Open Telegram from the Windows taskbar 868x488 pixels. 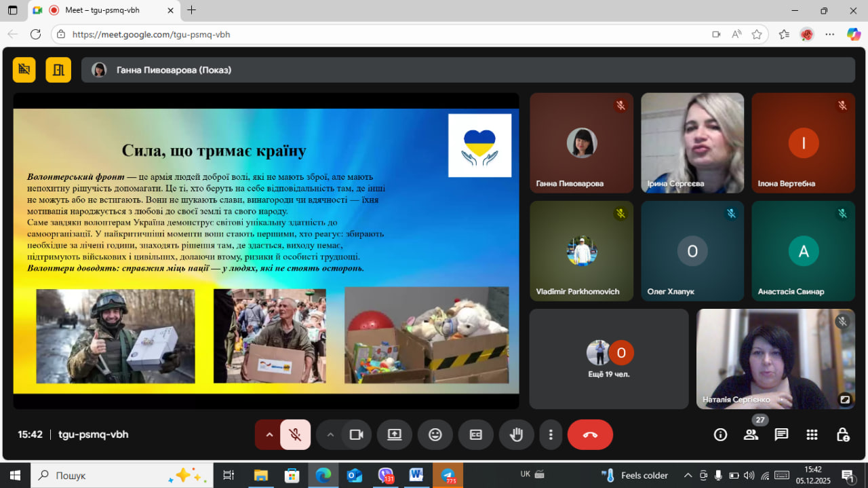[448, 475]
